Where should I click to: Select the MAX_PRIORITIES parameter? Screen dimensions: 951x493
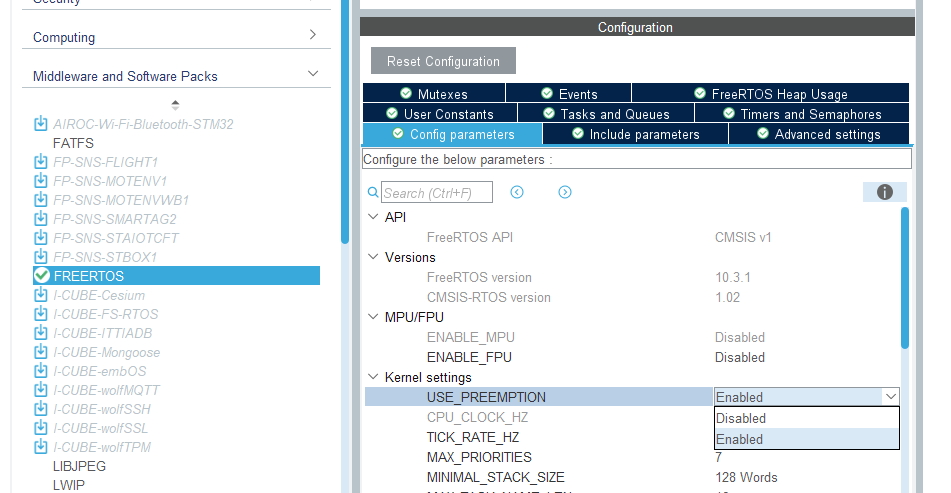point(479,457)
